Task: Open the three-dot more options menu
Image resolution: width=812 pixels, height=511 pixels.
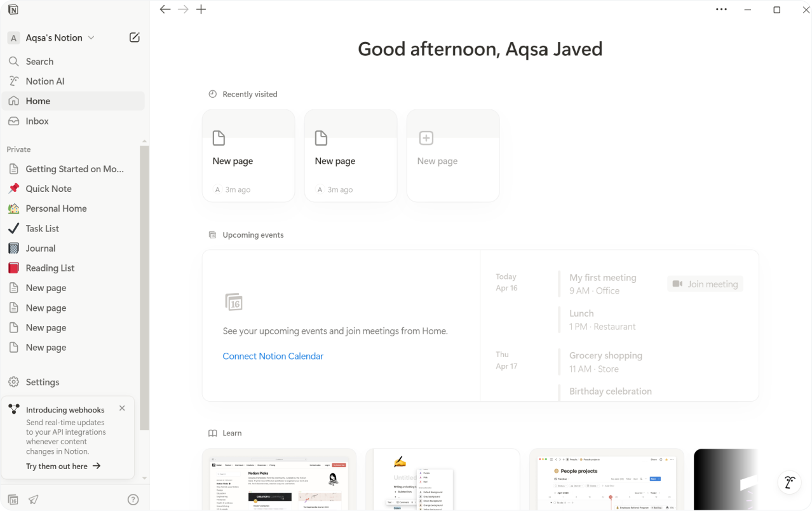Action: (721, 10)
